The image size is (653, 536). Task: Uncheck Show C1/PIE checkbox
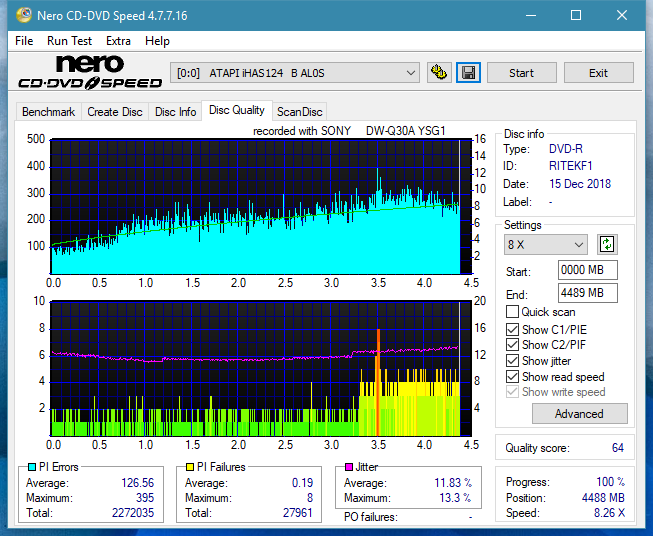point(512,329)
